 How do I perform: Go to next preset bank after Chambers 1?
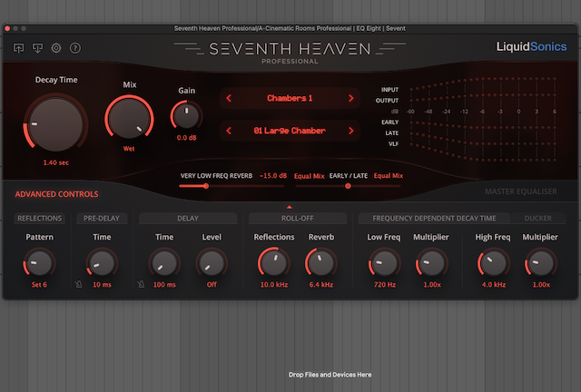coord(351,98)
